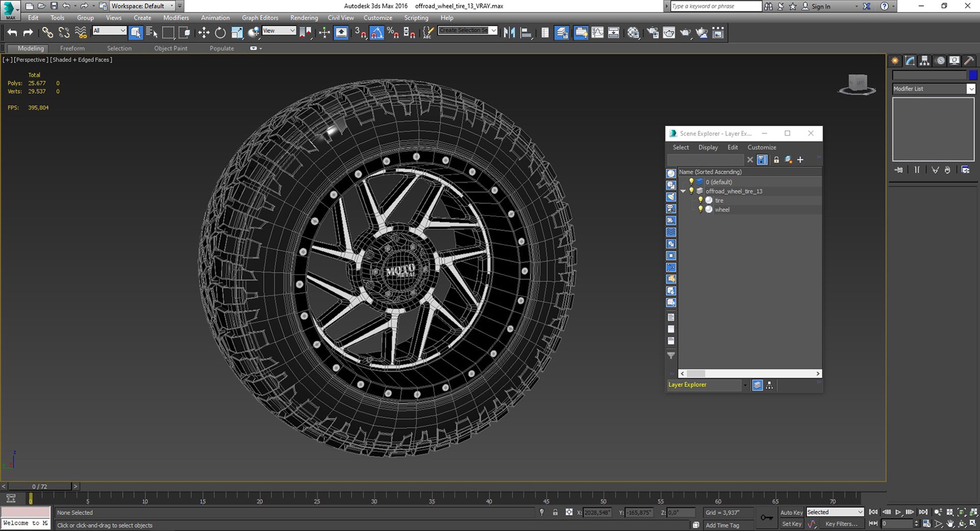
Task: Click the keyword search box in title bar
Action: coord(715,6)
